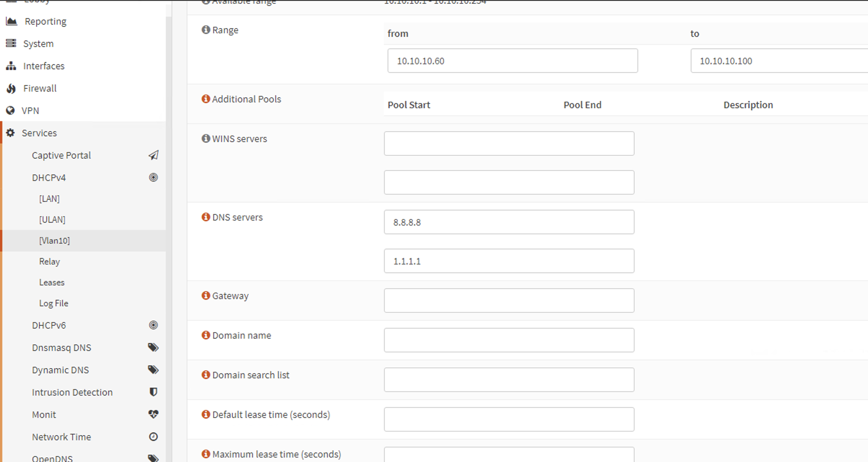
Task: Open the Dnsmasq DNS service
Action: click(x=62, y=348)
